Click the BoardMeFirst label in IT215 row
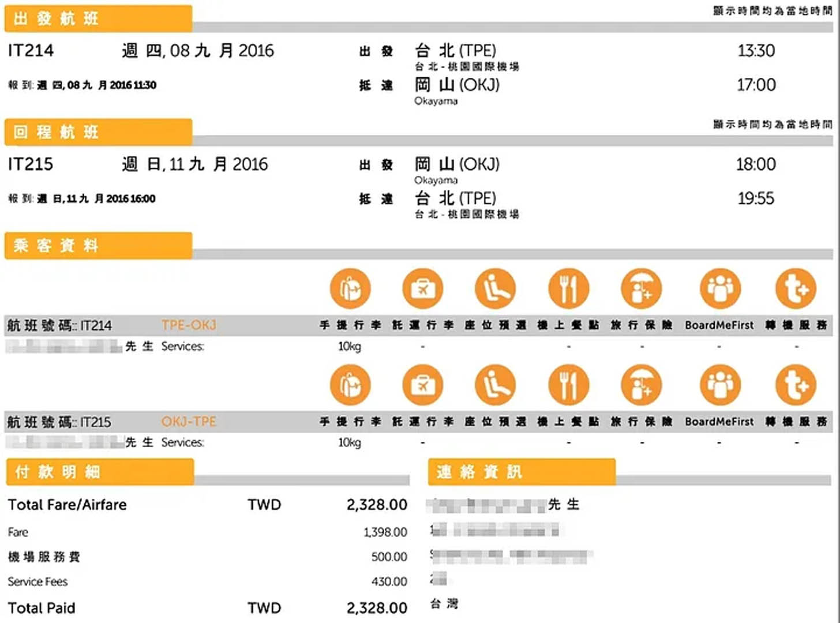 click(x=719, y=422)
